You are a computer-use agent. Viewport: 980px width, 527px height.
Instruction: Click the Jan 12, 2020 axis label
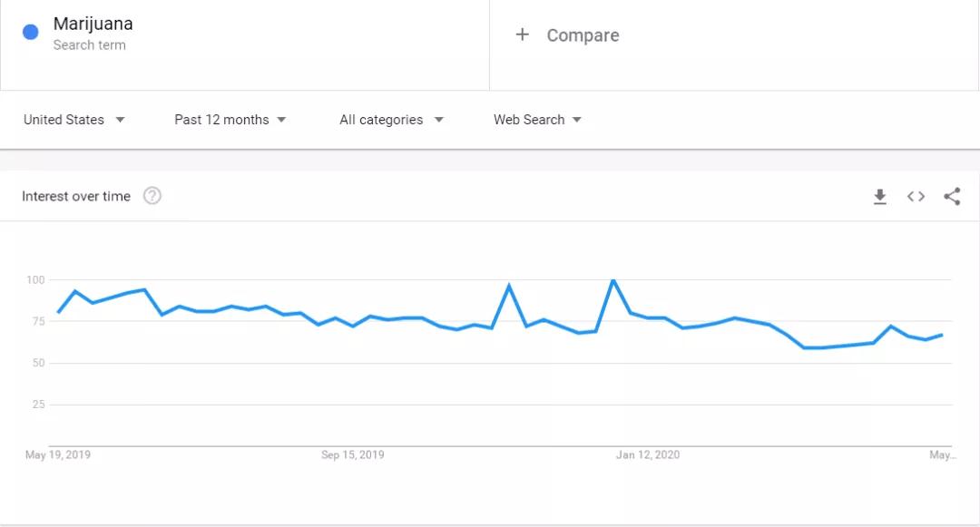[648, 454]
